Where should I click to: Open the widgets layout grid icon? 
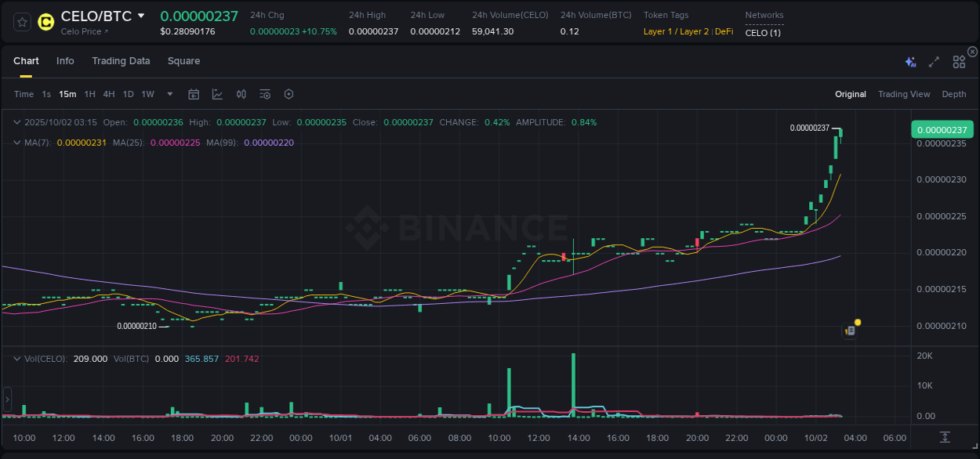pos(959,62)
